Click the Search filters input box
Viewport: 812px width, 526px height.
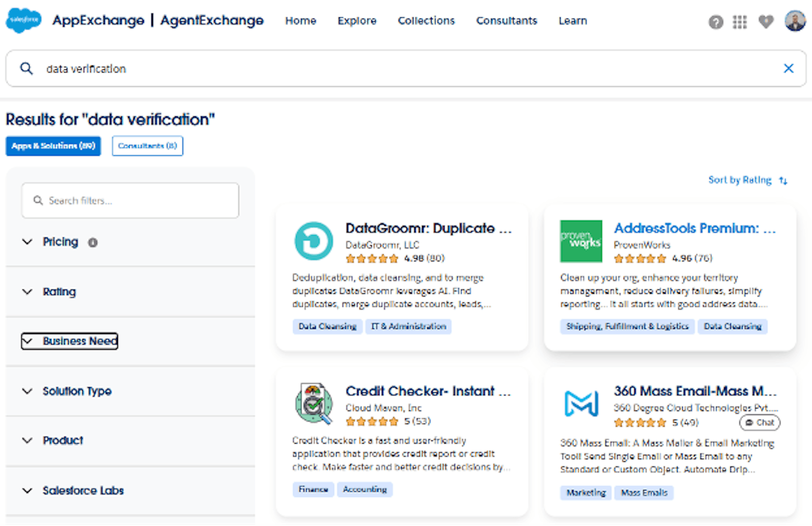[x=130, y=201]
